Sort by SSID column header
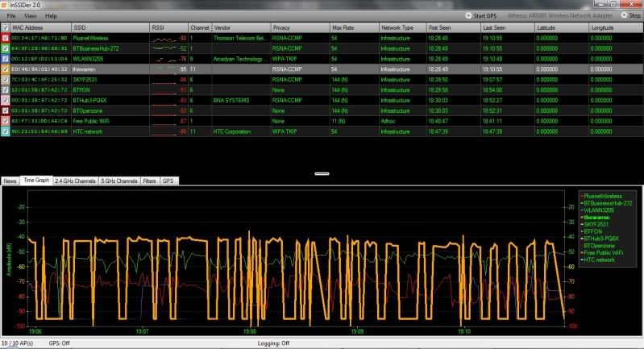Screen dimensions: 644x349 click(110, 28)
